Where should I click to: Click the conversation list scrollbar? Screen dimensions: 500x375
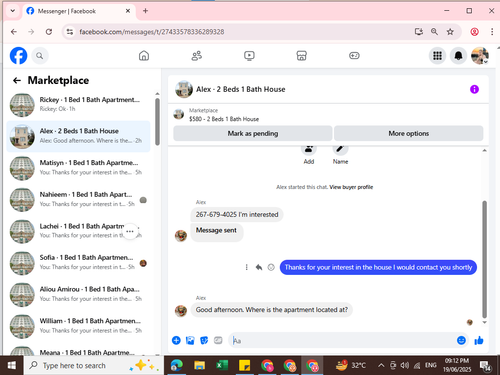(157, 122)
